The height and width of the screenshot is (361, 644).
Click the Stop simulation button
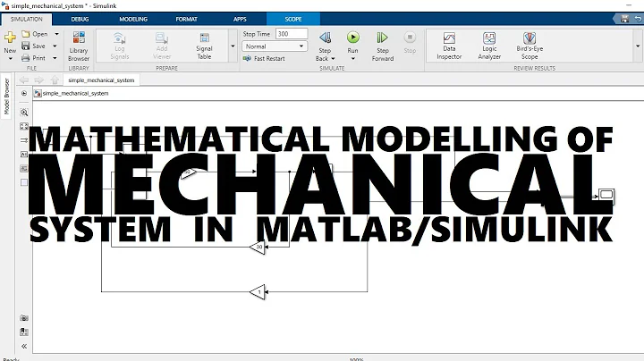tap(410, 42)
